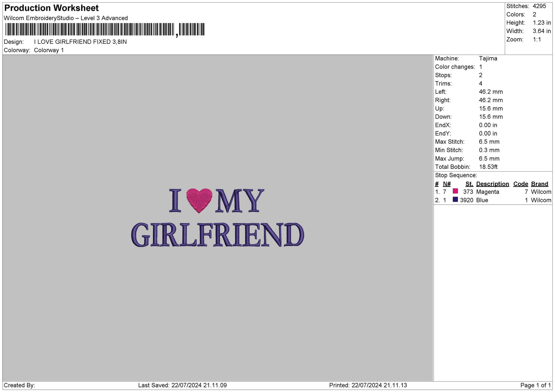
Task: Click the Production Worksheet title
Action: click(x=51, y=8)
